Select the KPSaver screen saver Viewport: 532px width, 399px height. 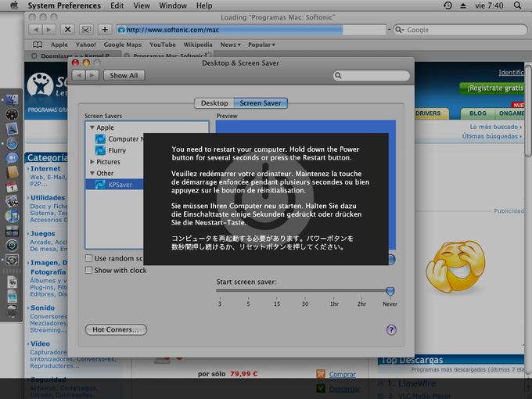point(120,185)
